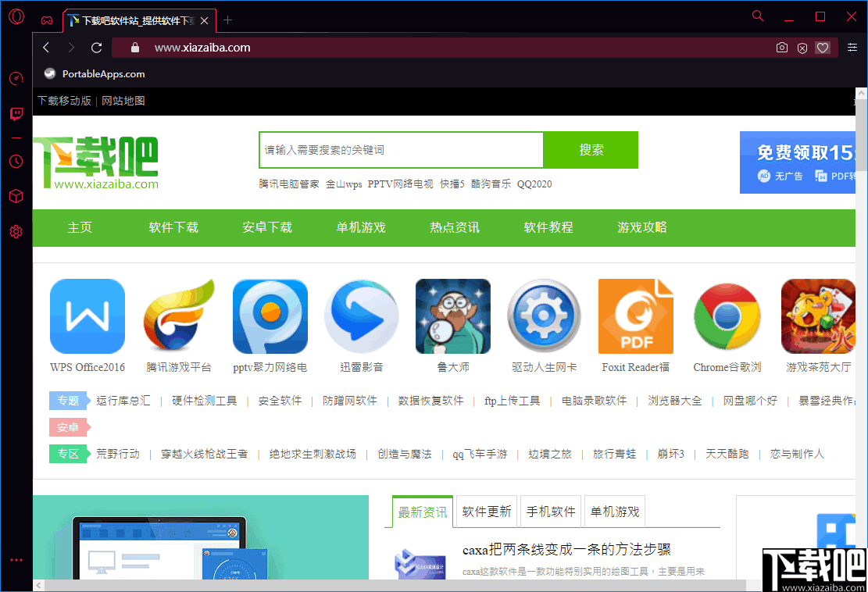
Task: Open the 热点资讯 menu entry
Action: 454,227
